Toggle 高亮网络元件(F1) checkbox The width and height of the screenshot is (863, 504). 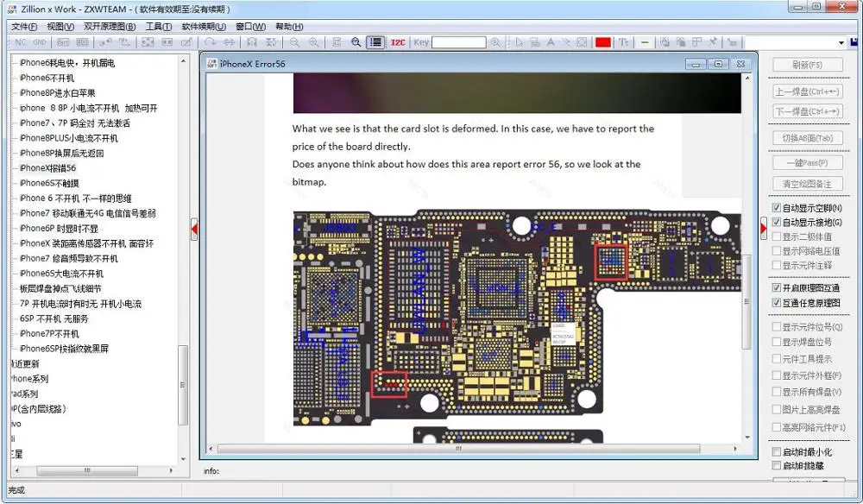pos(777,427)
